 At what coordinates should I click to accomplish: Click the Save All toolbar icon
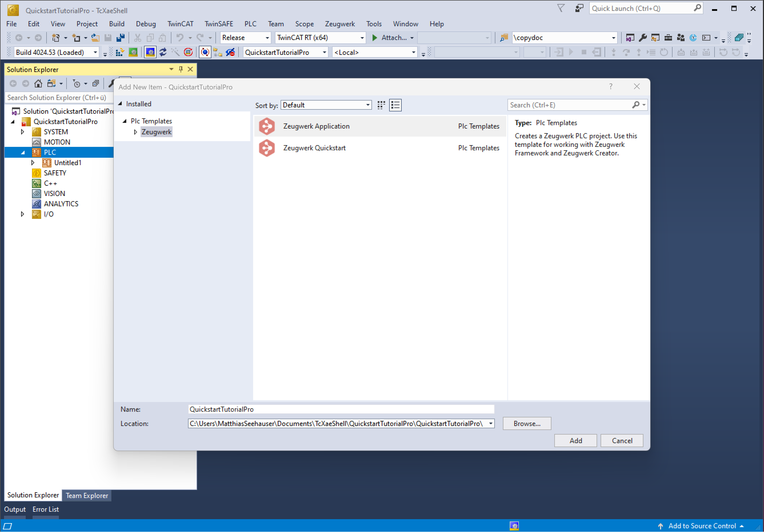click(121, 38)
